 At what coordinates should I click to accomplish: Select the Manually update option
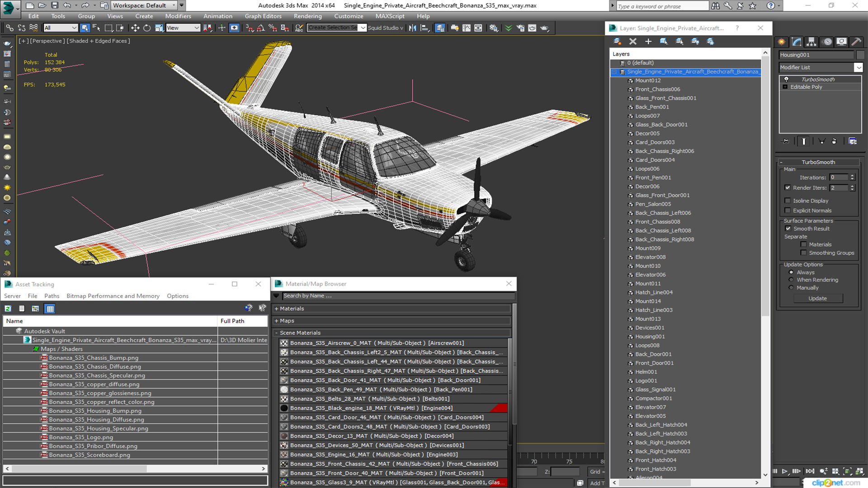pos(791,288)
